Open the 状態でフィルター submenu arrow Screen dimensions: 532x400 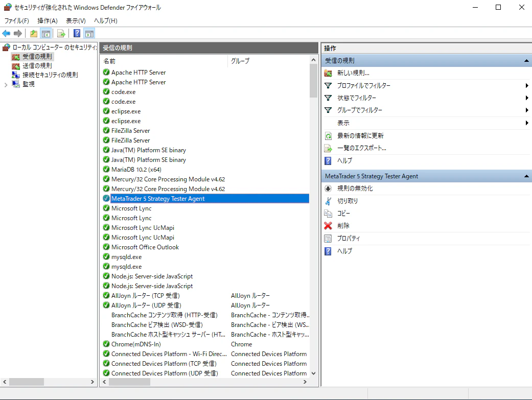pyautogui.click(x=527, y=98)
